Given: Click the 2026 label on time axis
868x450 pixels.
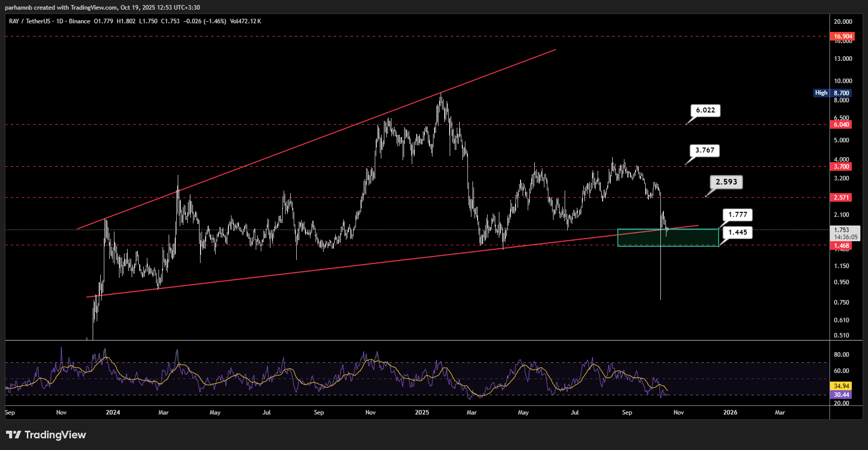Looking at the screenshot, I should [730, 413].
